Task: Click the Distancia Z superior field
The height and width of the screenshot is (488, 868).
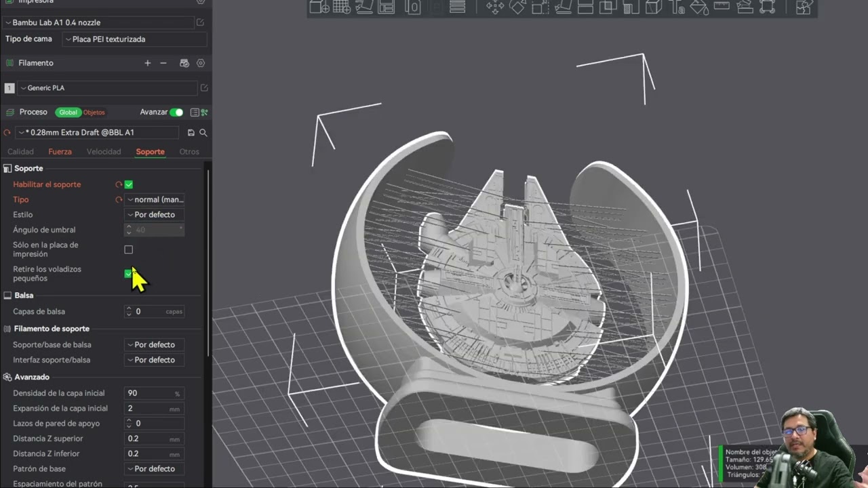Action: click(x=155, y=439)
